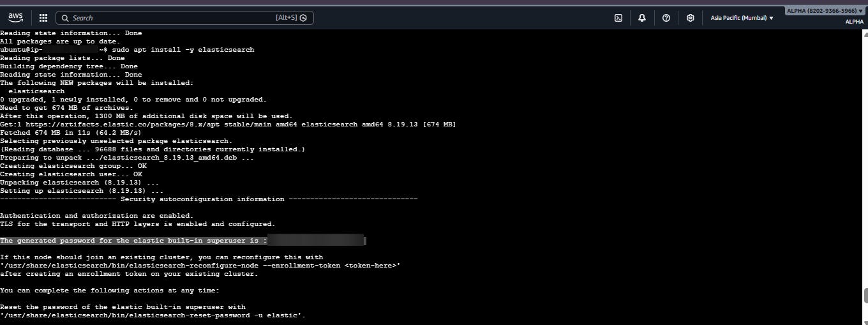This screenshot has width=868, height=325.
Task: Click 'Setting up elasticsearch (8.19.13)' line
Action: (81, 191)
